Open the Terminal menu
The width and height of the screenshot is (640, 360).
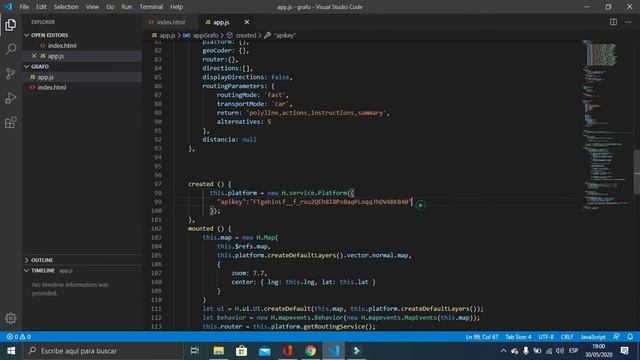151,7
